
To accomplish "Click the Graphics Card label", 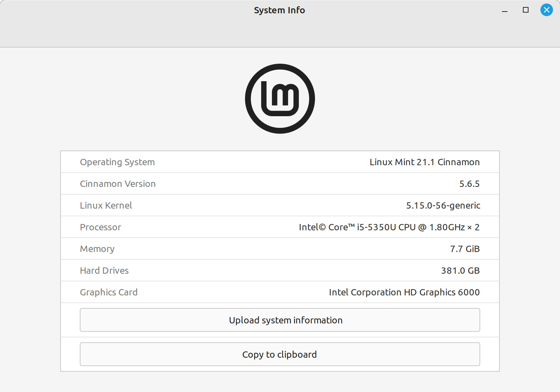I will [109, 292].
